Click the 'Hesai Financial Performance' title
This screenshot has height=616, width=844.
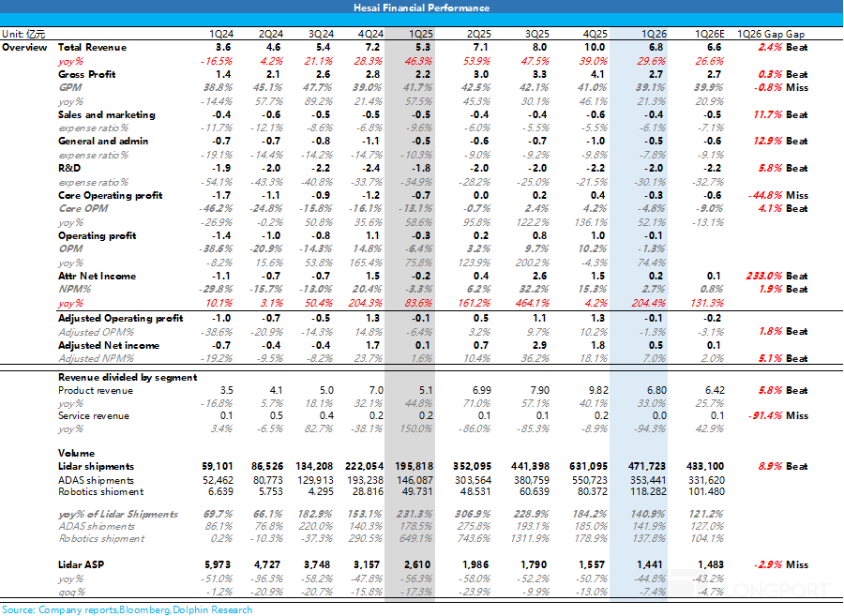421,8
